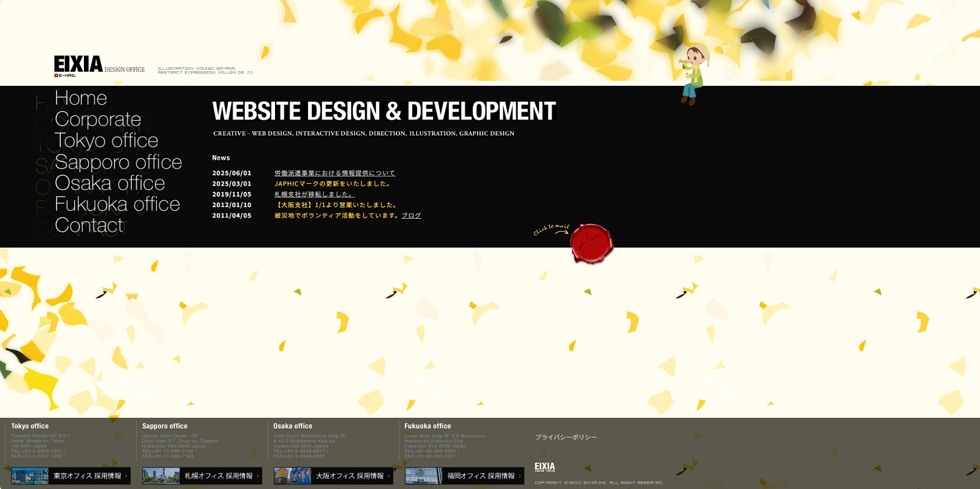The height and width of the screenshot is (489, 980).
Task: Open the Osaka office recruitment banner
Action: click(x=333, y=476)
